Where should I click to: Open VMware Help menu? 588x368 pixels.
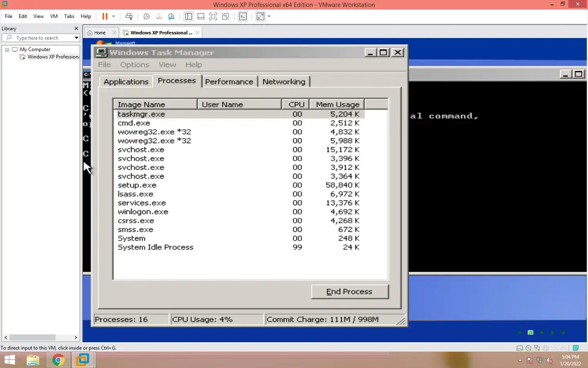click(86, 16)
